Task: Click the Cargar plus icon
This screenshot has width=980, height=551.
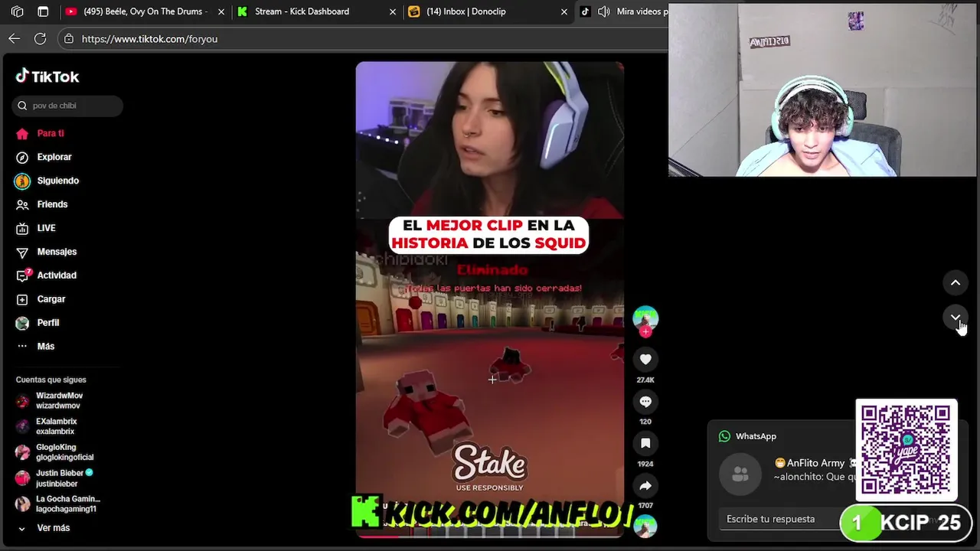Action: (22, 299)
